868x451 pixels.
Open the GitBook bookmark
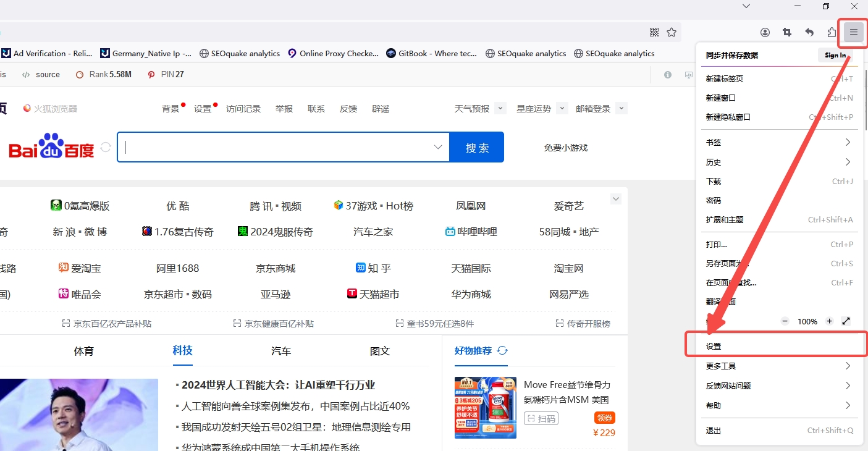[x=431, y=54]
